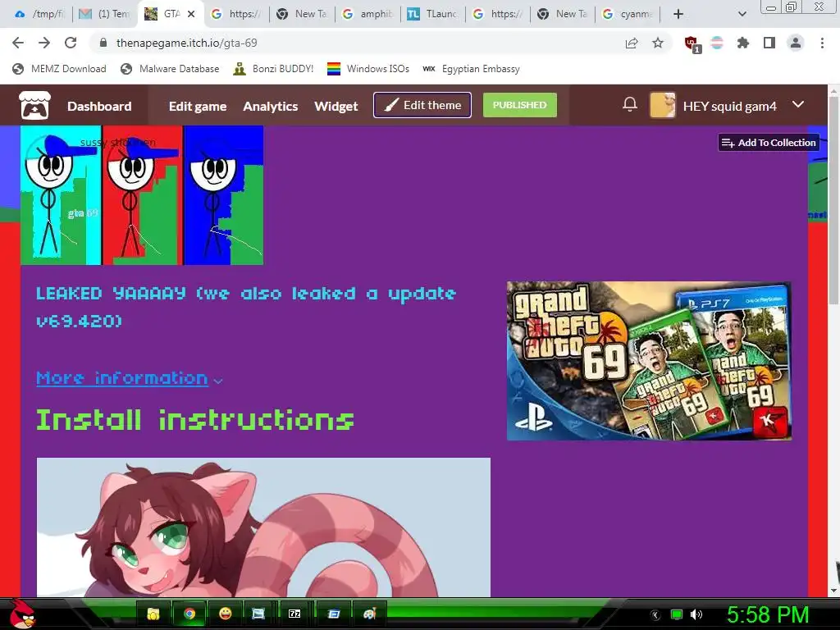Open the Egyptian Embassy bookmark
Screen dimensions: 840x630
point(471,69)
